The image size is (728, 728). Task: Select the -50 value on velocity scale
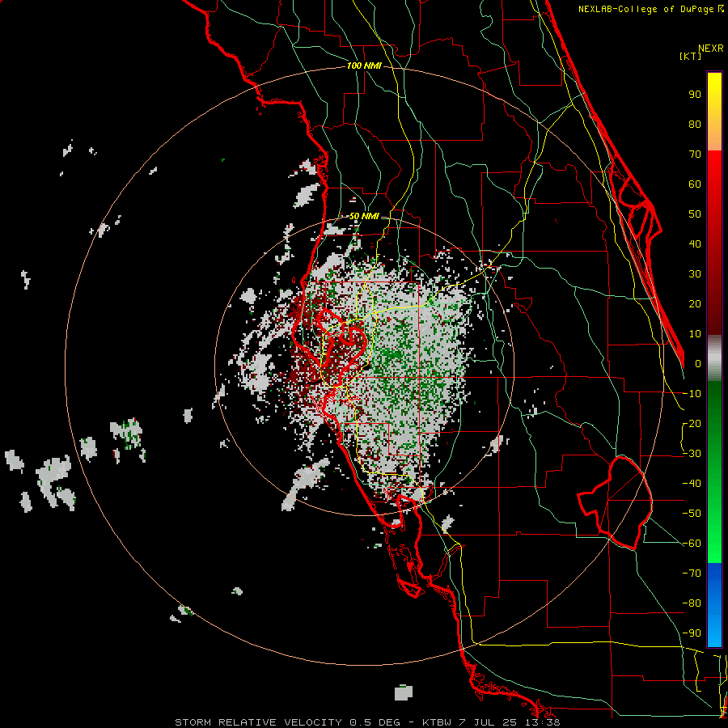click(x=692, y=514)
